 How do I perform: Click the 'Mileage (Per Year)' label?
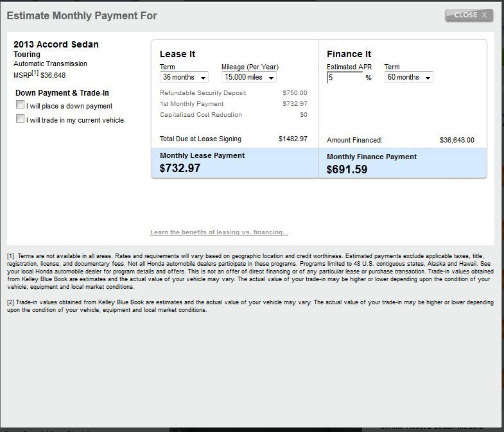tap(250, 67)
